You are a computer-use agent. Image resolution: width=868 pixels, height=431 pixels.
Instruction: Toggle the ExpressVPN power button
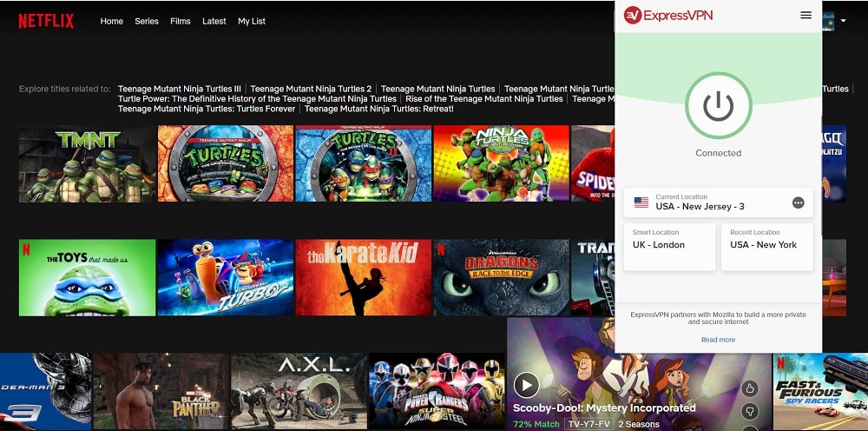click(x=718, y=105)
